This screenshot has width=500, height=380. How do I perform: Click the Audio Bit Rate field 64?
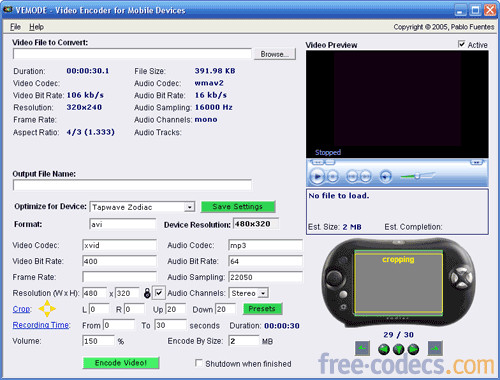(265, 261)
